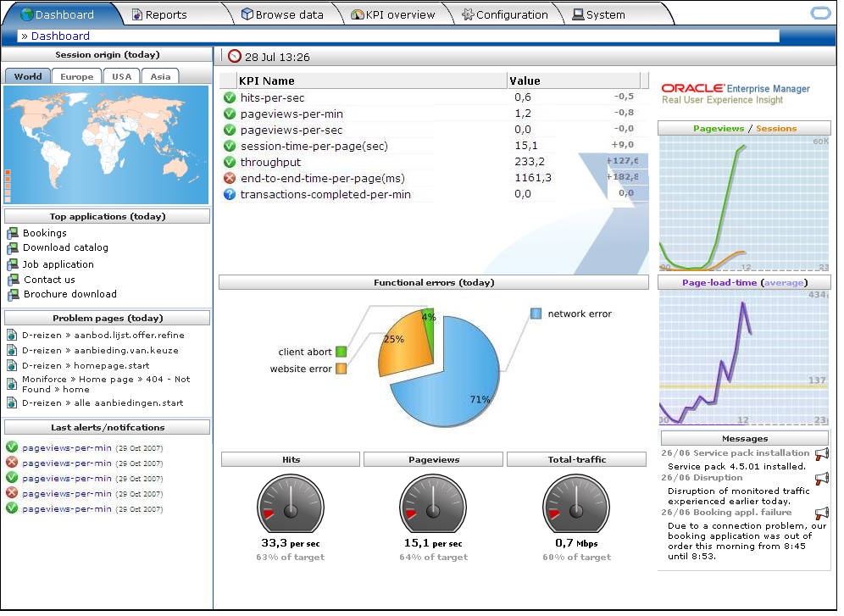The height and width of the screenshot is (616, 844).
Task: Open the Browse data tab
Action: click(x=282, y=14)
